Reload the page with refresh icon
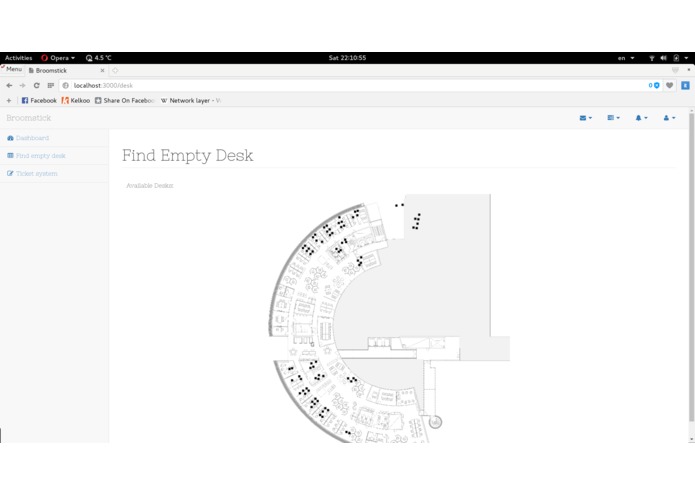The height and width of the screenshot is (494, 695). tap(37, 86)
